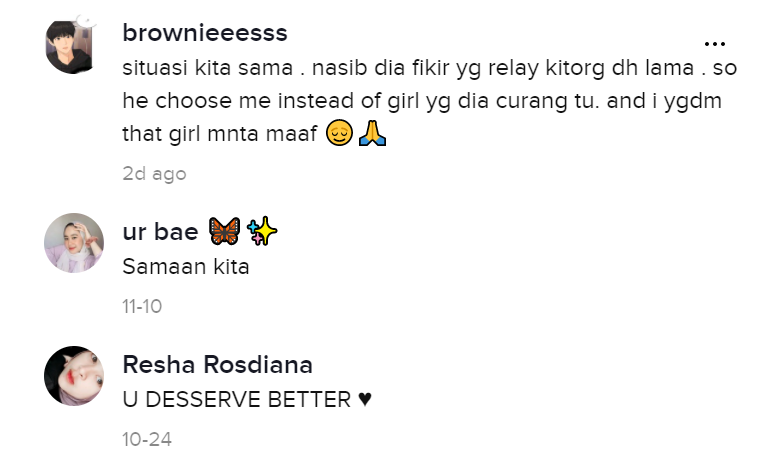Open the brownieeesss username profile link

pos(205,33)
